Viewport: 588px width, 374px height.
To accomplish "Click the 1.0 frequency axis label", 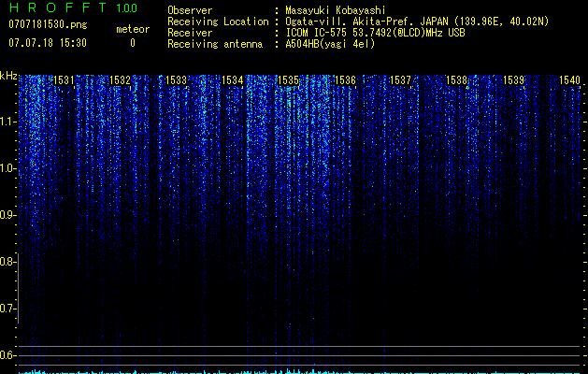I will (x=7, y=168).
